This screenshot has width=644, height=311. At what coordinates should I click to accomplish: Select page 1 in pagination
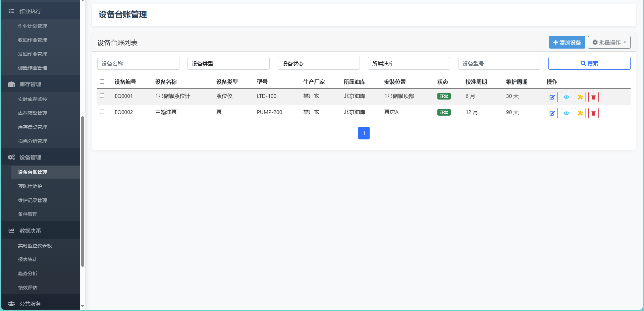tap(364, 133)
